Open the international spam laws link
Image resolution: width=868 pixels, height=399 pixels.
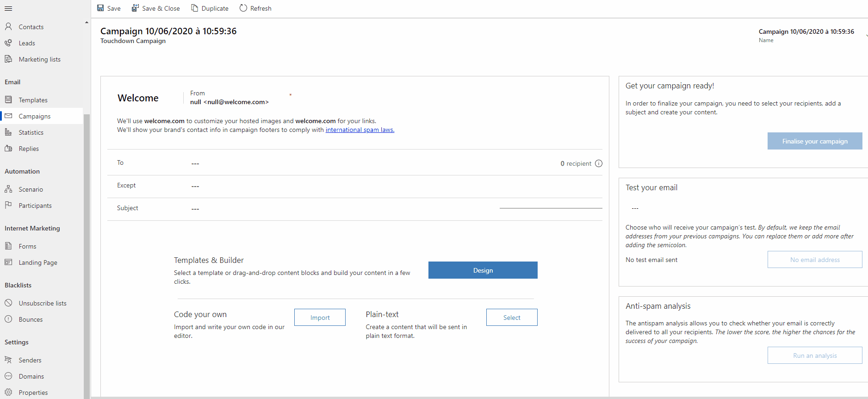point(360,130)
